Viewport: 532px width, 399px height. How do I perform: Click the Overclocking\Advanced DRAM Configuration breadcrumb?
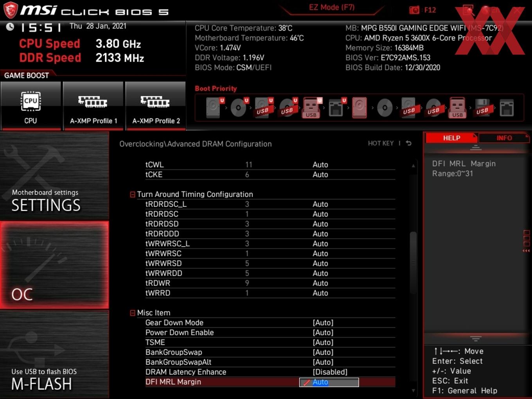[x=196, y=144]
